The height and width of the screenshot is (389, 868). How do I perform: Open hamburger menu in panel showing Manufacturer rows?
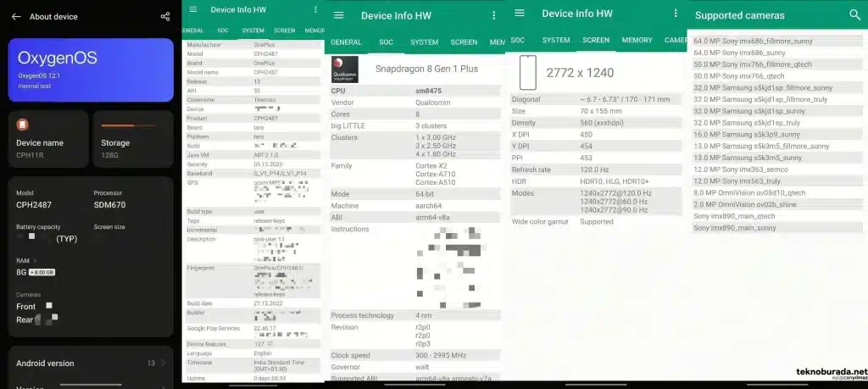click(x=193, y=9)
